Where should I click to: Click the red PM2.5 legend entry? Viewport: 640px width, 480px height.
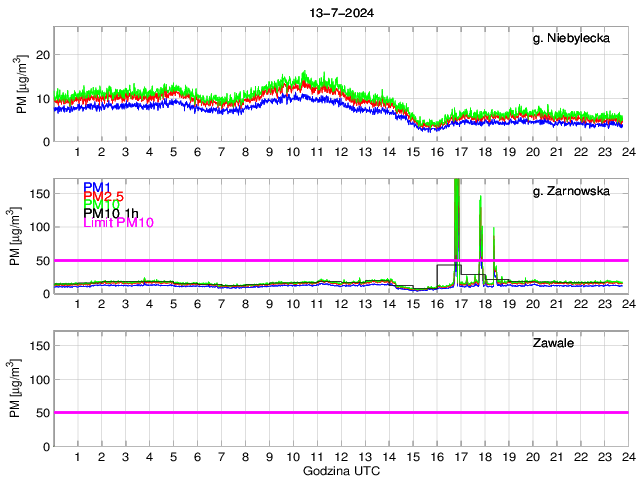tap(103, 196)
